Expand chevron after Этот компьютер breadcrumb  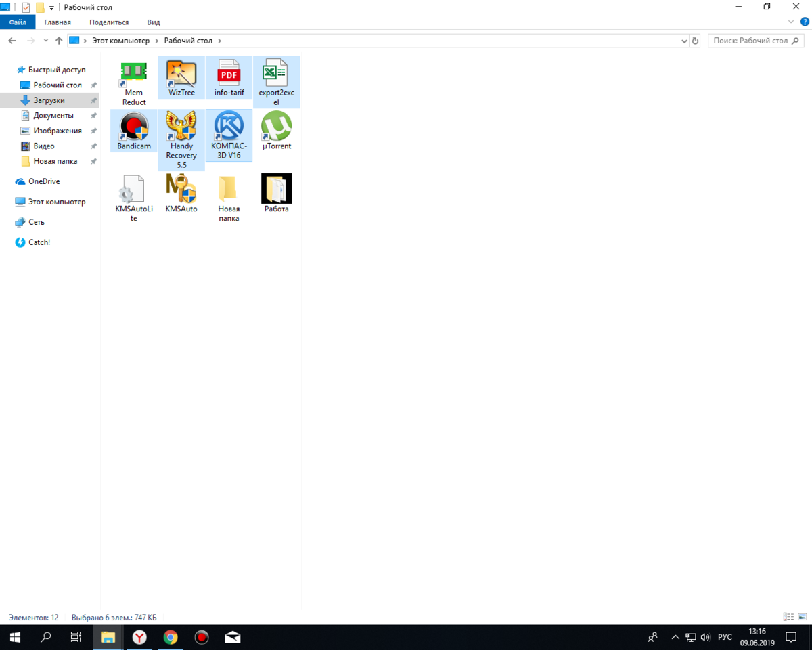[157, 41]
